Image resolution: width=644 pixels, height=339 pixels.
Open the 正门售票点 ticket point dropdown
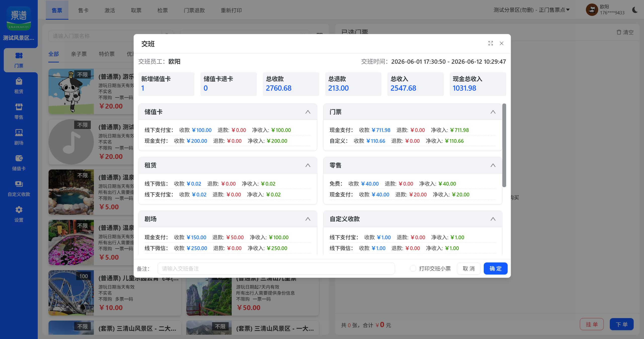point(532,10)
